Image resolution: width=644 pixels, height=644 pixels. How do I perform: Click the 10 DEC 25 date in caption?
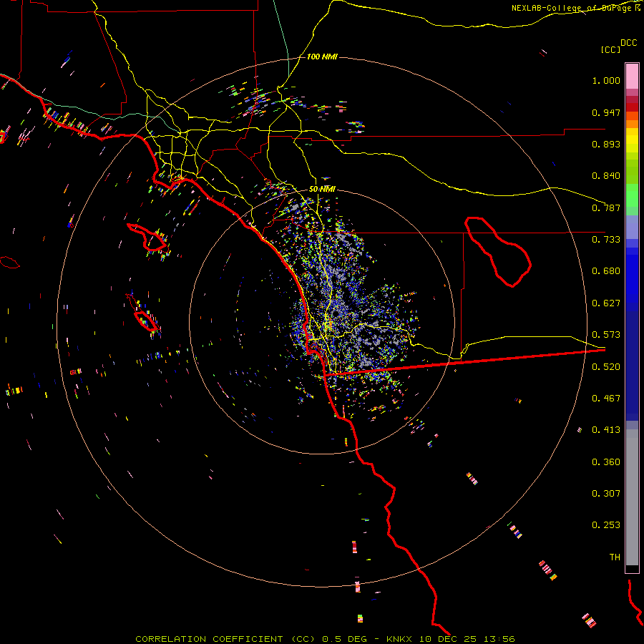click(448, 639)
